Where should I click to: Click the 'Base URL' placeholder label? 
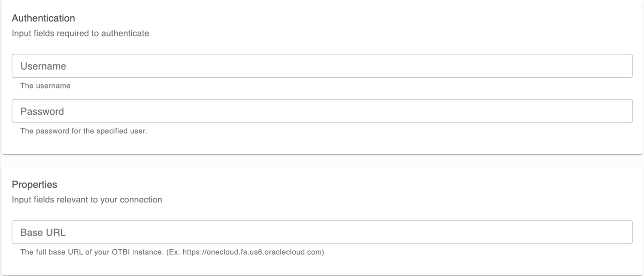point(43,232)
